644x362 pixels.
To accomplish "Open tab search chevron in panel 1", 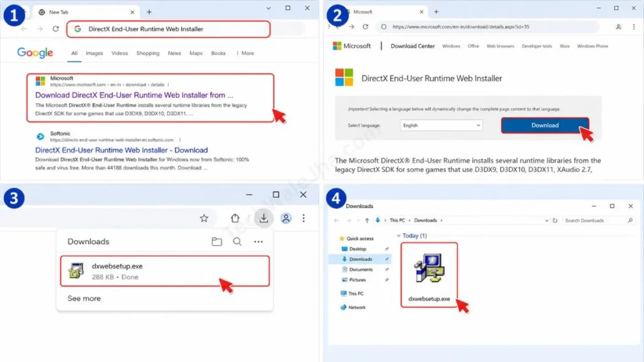I will point(268,8).
